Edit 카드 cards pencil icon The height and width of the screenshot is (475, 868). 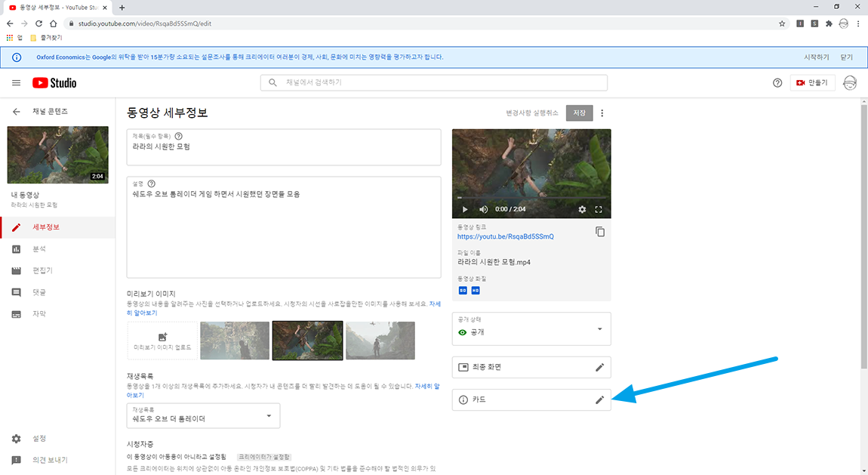[x=599, y=399]
